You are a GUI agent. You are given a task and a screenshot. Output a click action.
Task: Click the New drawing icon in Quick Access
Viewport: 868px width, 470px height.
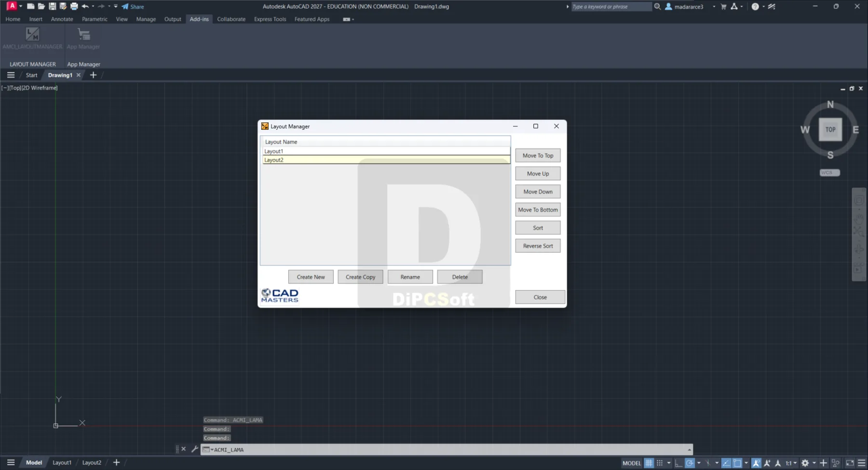click(x=30, y=6)
